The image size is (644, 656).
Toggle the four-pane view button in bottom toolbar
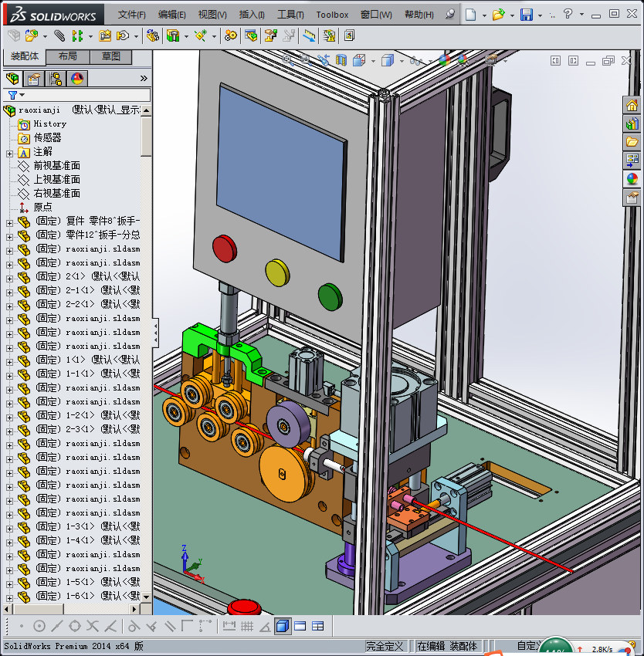[318, 627]
